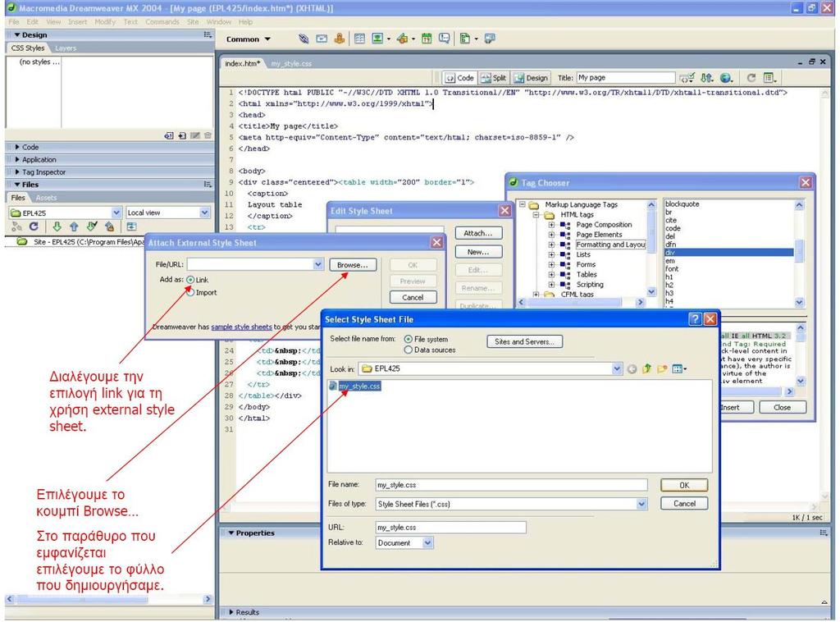Create new folder in Select Style Sheet File

[662, 368]
